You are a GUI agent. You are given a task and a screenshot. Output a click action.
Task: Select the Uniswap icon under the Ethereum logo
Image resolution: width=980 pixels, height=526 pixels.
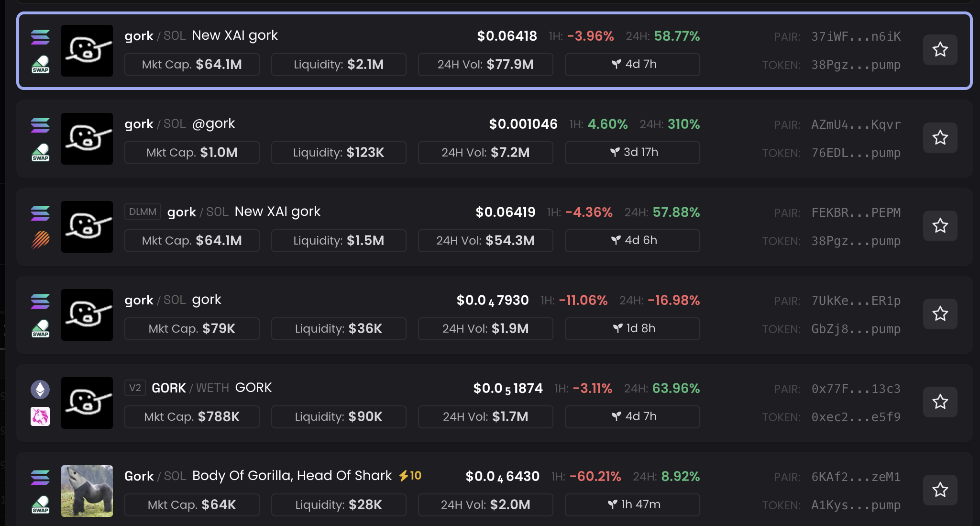click(x=40, y=417)
